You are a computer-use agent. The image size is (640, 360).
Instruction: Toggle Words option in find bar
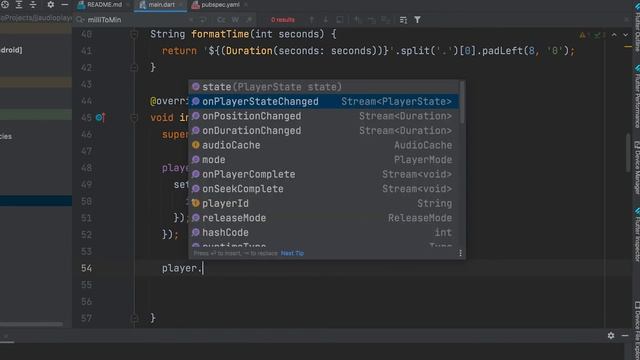tap(236, 20)
